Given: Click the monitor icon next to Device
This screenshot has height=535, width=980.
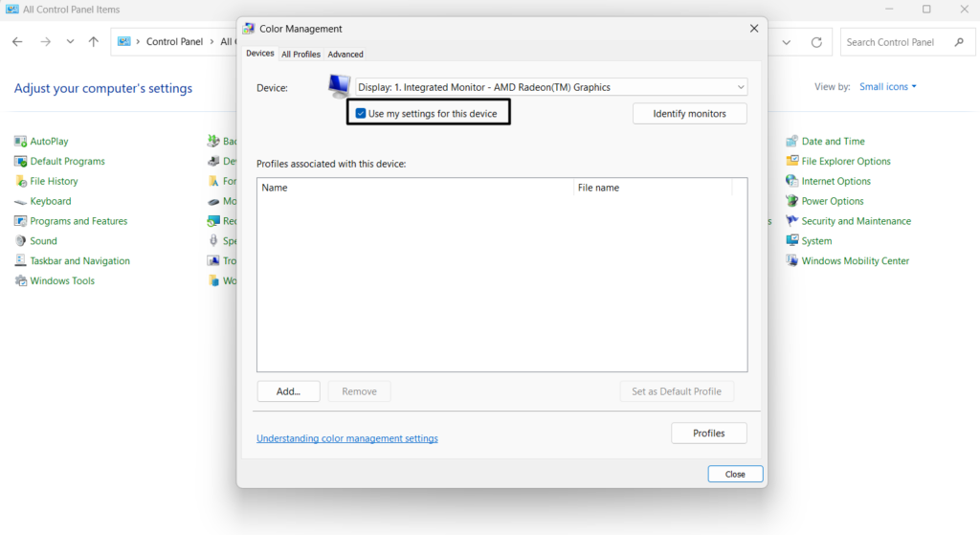Looking at the screenshot, I should (340, 85).
